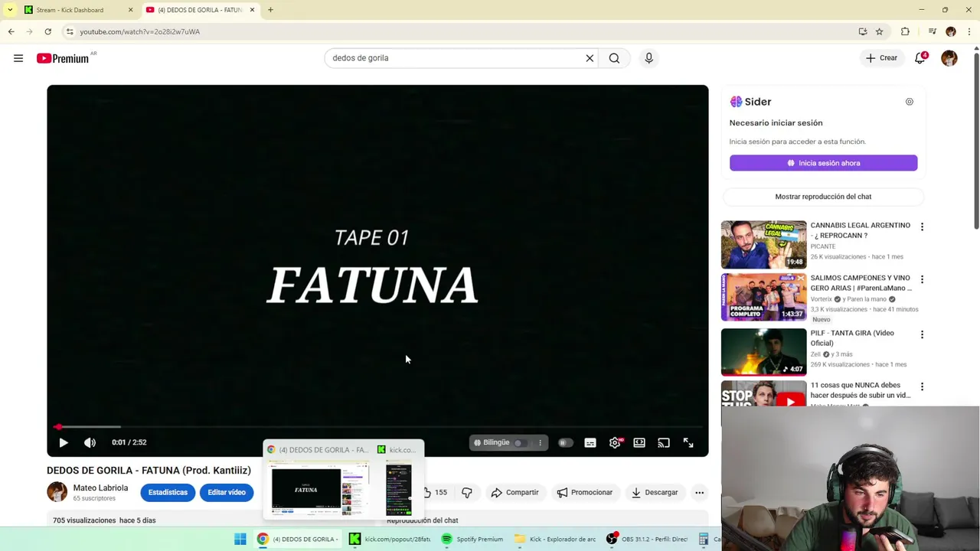
Task: Open Chrome extensions puzzle icon
Action: point(905,31)
